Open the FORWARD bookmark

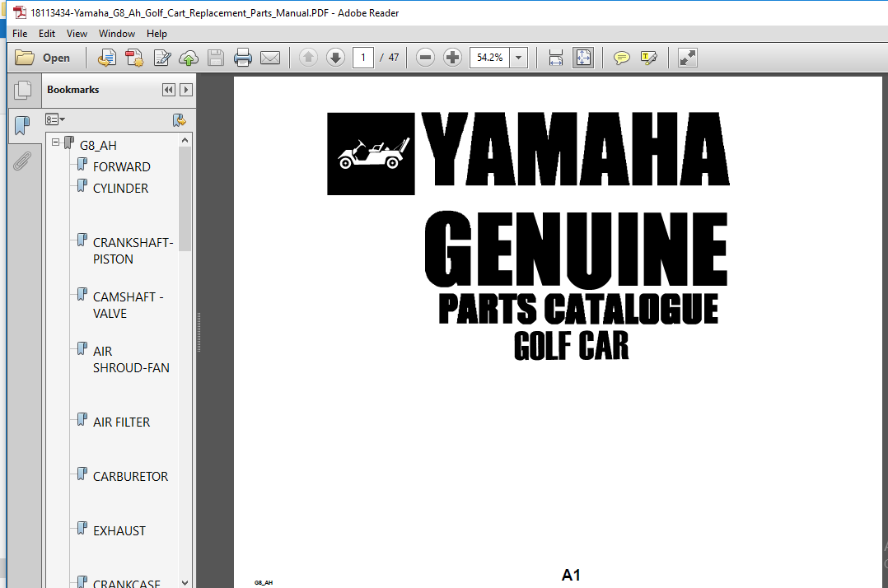(122, 167)
